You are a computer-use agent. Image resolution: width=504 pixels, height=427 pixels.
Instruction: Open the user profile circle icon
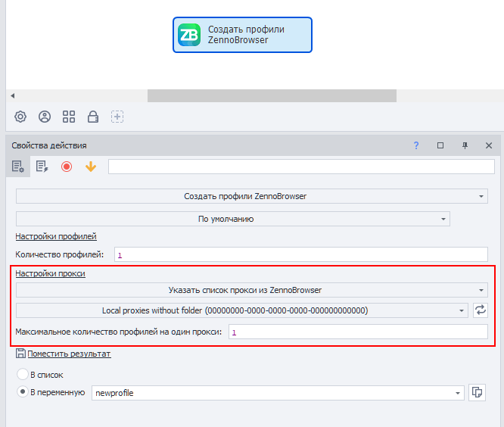[x=45, y=117]
